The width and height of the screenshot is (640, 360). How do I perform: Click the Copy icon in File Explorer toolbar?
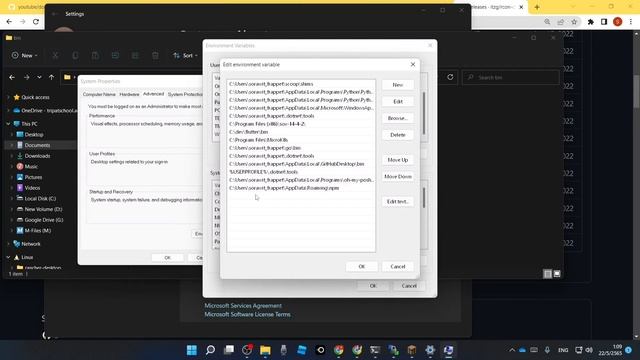(x=75, y=56)
